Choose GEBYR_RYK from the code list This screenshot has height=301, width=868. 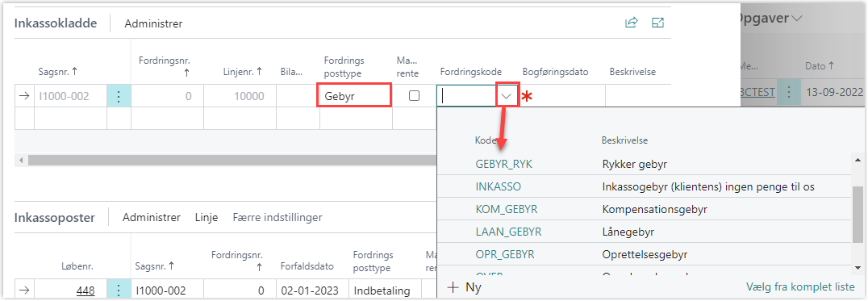pos(503,164)
